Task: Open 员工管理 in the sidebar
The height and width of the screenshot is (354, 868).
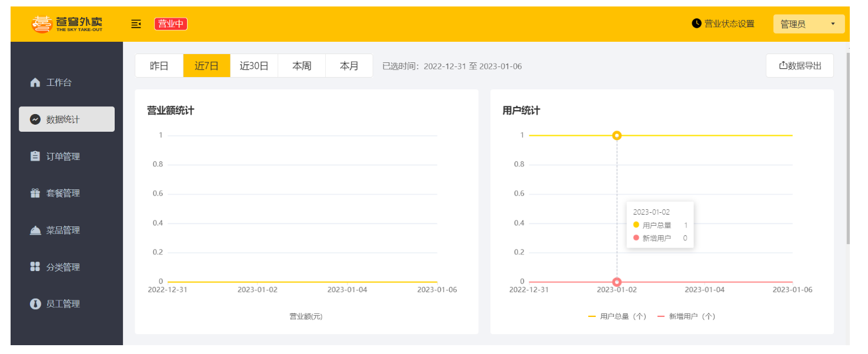Action: click(66, 304)
